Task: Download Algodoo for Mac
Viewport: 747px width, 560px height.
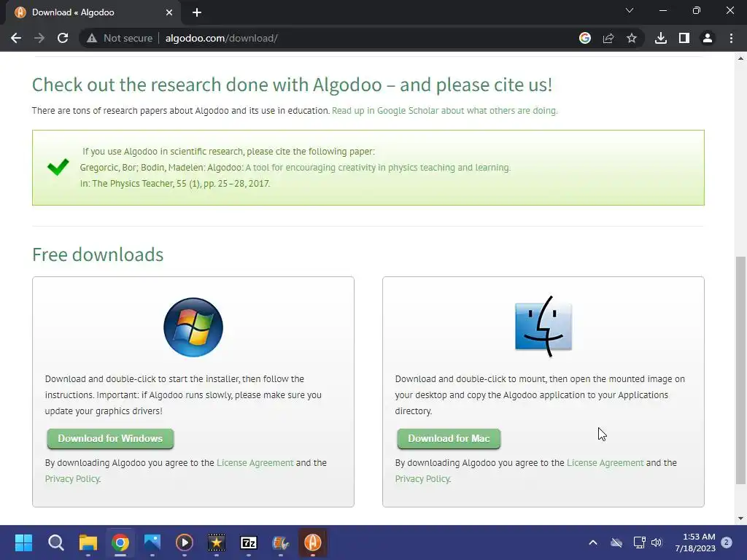Action: point(449,438)
